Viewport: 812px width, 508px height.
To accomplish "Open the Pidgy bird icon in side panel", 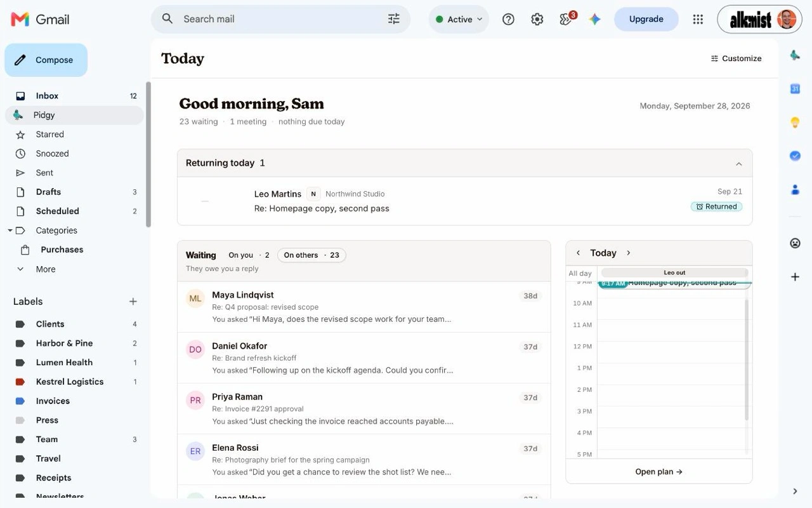I will (x=795, y=55).
